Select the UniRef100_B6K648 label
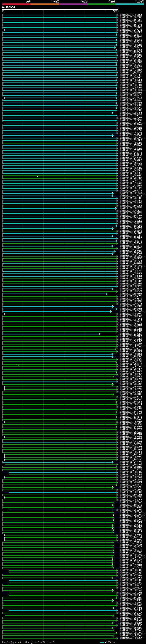This screenshot has width=146, height=644. (x=131, y=382)
